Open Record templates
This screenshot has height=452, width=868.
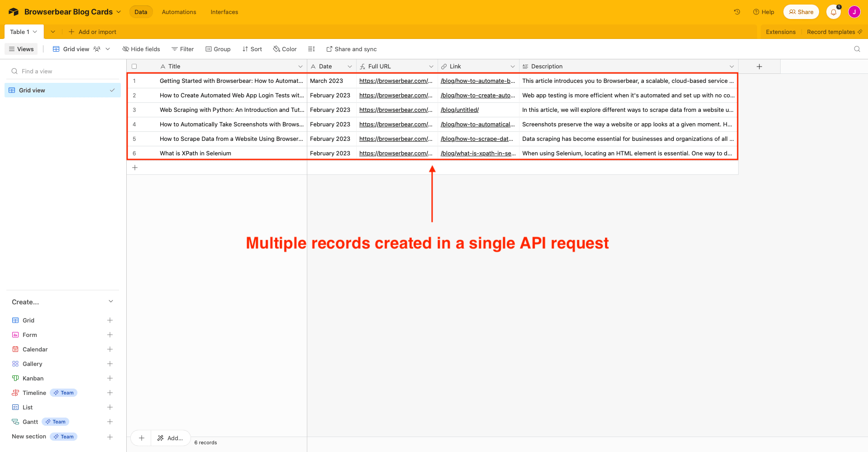point(835,32)
